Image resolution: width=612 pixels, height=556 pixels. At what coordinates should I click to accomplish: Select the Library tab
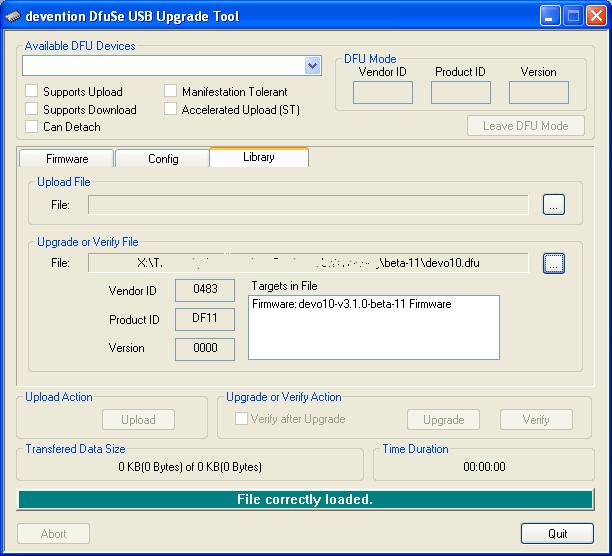pos(259,157)
